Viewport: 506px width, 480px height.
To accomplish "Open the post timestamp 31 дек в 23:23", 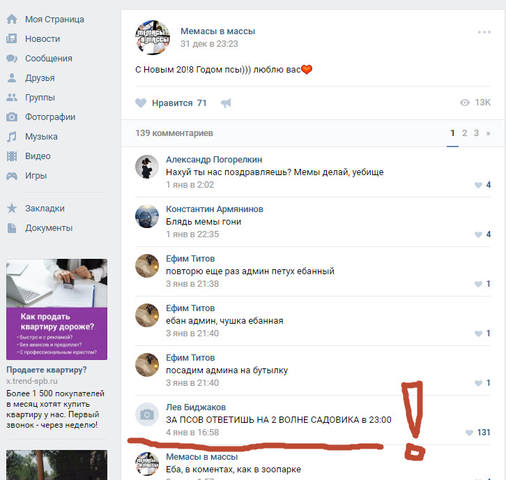I will pyautogui.click(x=209, y=44).
